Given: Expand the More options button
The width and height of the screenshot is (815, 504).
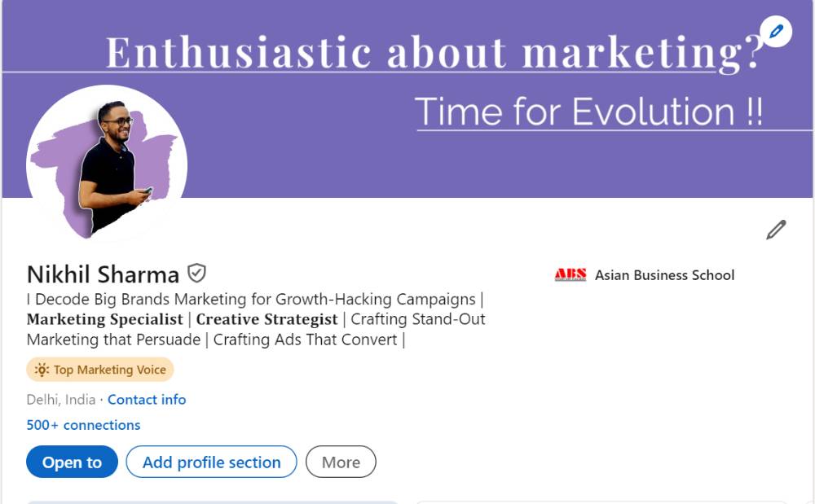Looking at the screenshot, I should coord(341,462).
